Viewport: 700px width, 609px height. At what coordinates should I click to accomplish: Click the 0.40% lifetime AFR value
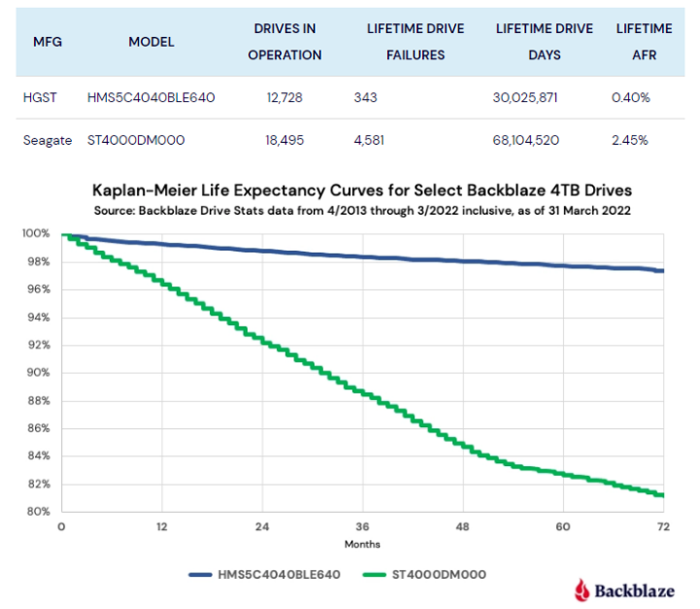tap(630, 97)
